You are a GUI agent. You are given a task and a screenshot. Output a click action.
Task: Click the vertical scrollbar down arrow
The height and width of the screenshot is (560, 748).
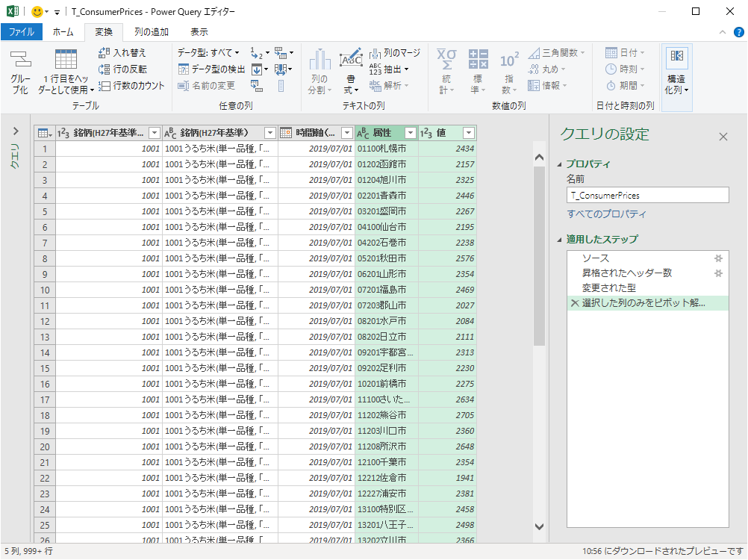(x=540, y=526)
